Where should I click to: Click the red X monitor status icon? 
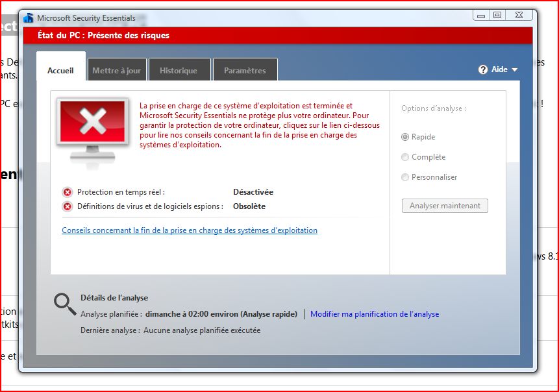[x=93, y=133]
